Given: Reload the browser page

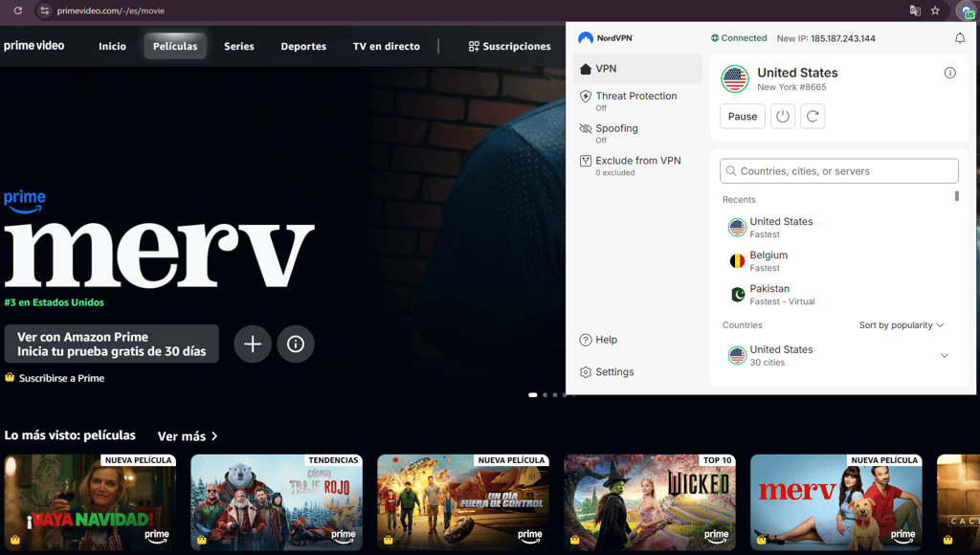Looking at the screenshot, I should coord(18,11).
